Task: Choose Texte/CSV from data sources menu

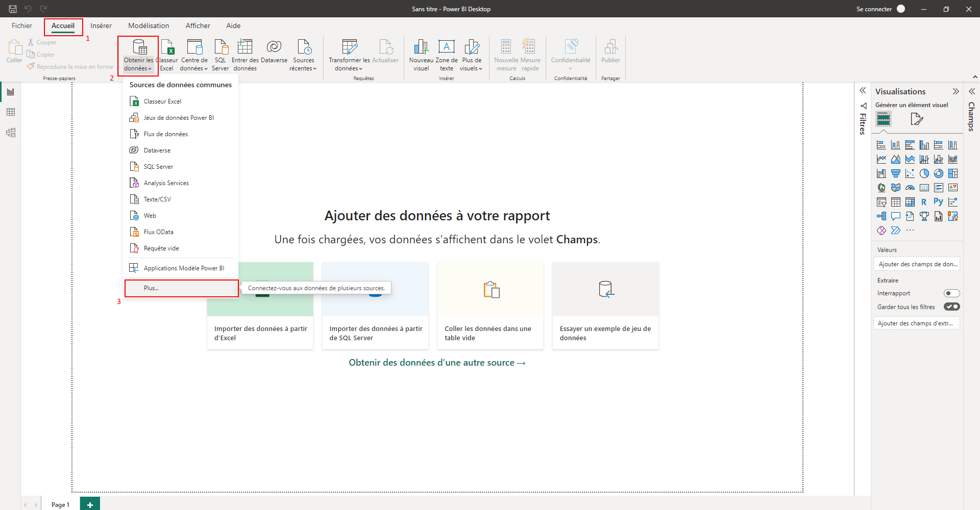Action: pyautogui.click(x=181, y=199)
